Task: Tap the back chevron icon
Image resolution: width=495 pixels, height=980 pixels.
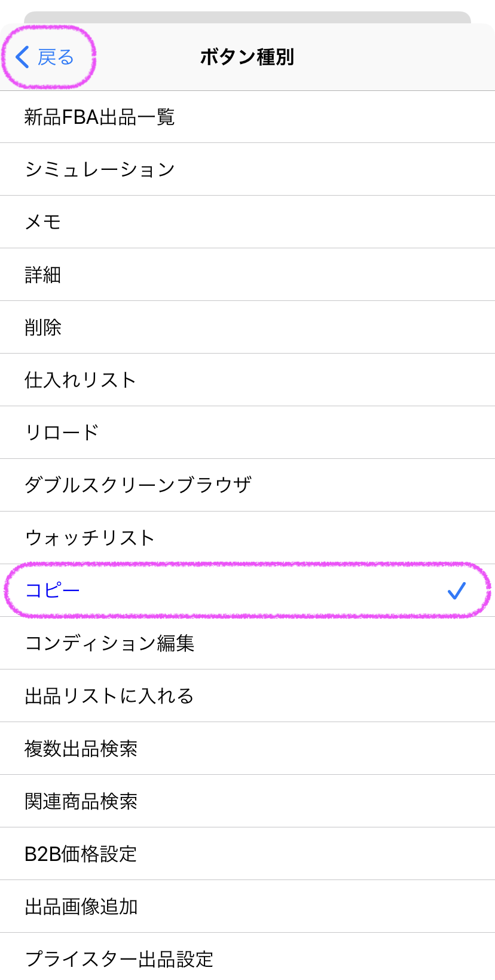Action: [x=23, y=57]
